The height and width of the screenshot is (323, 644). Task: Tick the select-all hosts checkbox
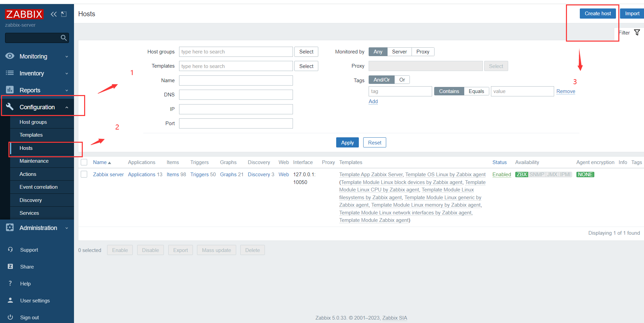pos(84,162)
